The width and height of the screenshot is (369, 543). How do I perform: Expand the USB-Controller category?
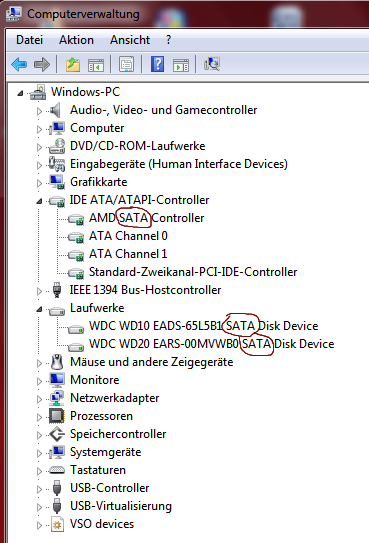pyautogui.click(x=39, y=489)
